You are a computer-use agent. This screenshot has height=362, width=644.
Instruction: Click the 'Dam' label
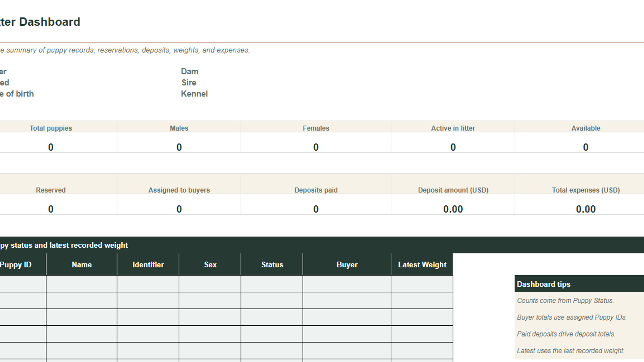[190, 72]
